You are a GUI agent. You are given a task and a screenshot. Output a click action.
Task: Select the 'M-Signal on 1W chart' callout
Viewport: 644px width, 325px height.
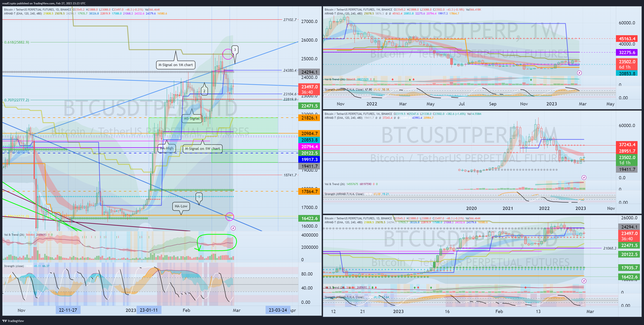click(202, 148)
